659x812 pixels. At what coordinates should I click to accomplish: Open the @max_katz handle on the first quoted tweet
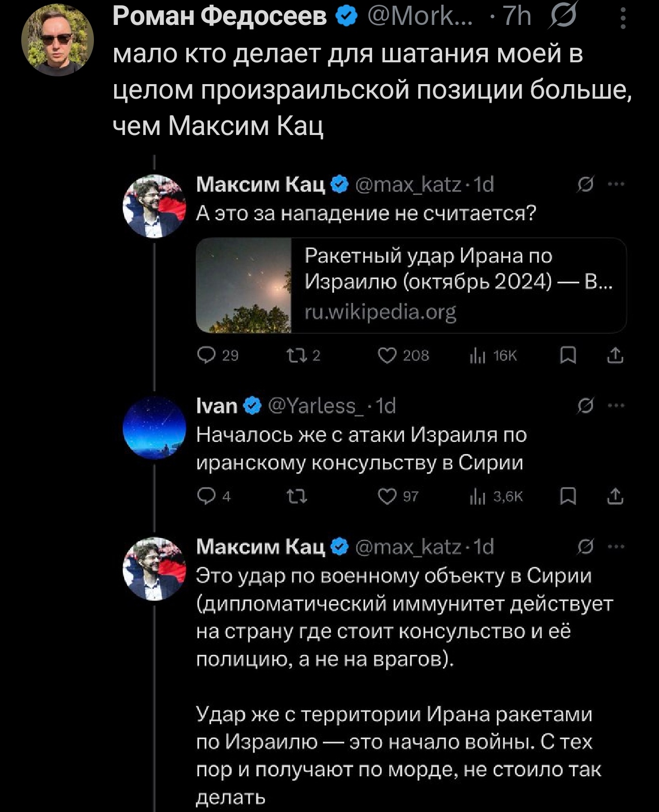click(408, 184)
